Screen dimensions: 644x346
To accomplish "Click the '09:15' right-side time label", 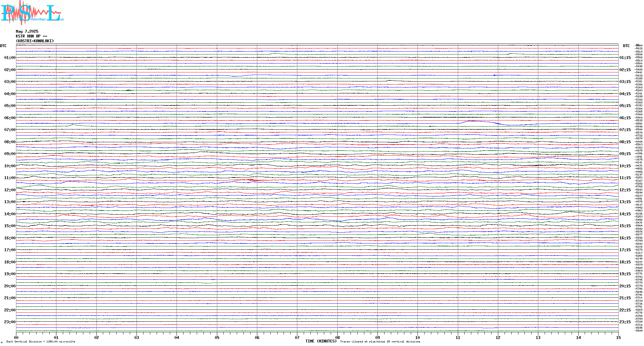I will (625, 154).
